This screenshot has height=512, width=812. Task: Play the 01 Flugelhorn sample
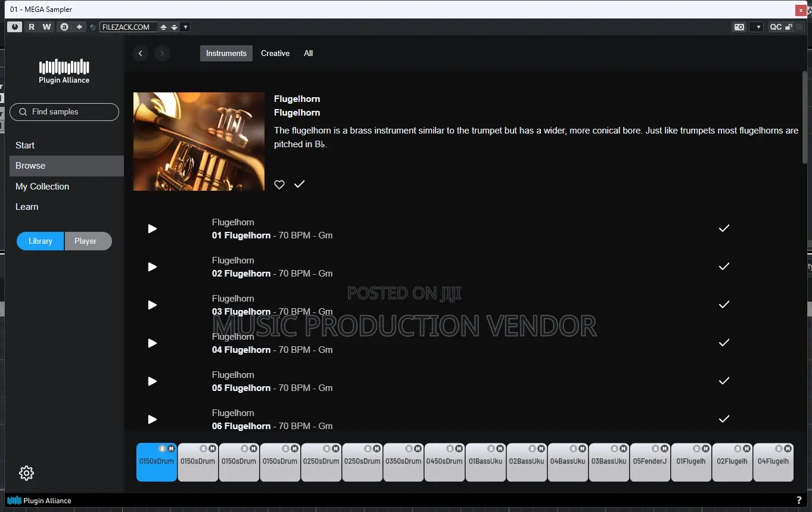click(153, 228)
